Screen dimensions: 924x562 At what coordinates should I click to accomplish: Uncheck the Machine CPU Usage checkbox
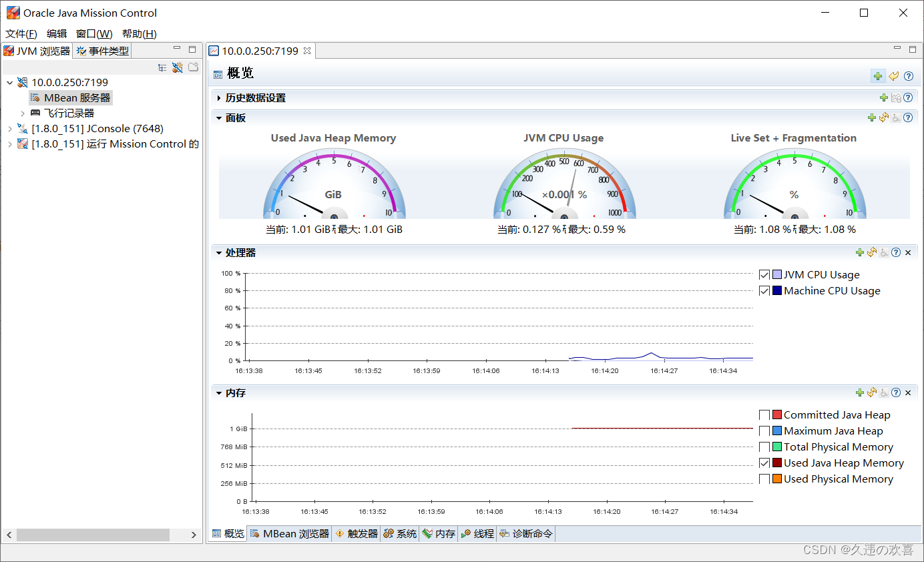click(x=764, y=291)
